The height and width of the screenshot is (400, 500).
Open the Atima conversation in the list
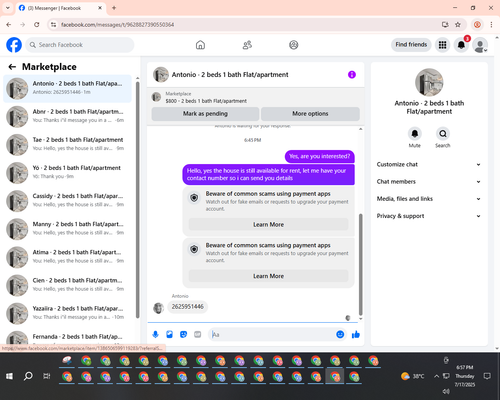click(67, 257)
